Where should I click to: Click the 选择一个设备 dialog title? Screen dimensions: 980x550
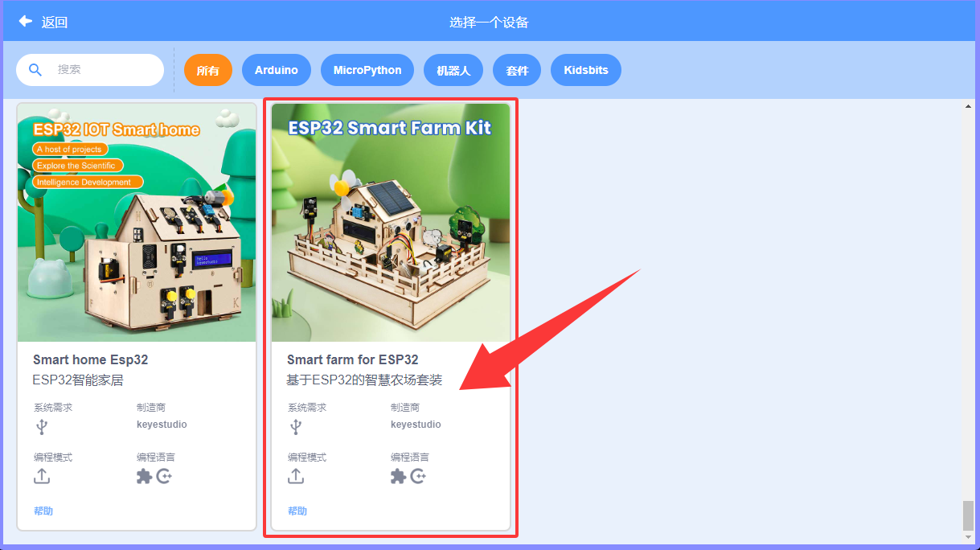click(489, 23)
